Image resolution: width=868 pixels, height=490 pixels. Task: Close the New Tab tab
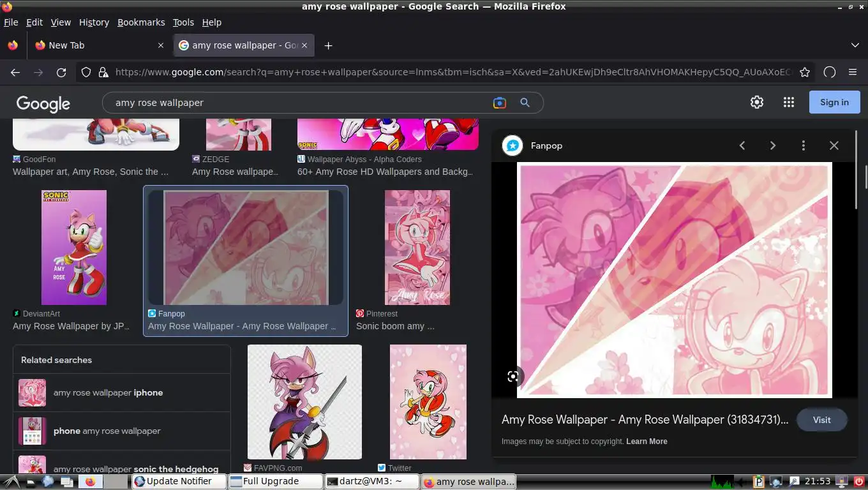(161, 45)
